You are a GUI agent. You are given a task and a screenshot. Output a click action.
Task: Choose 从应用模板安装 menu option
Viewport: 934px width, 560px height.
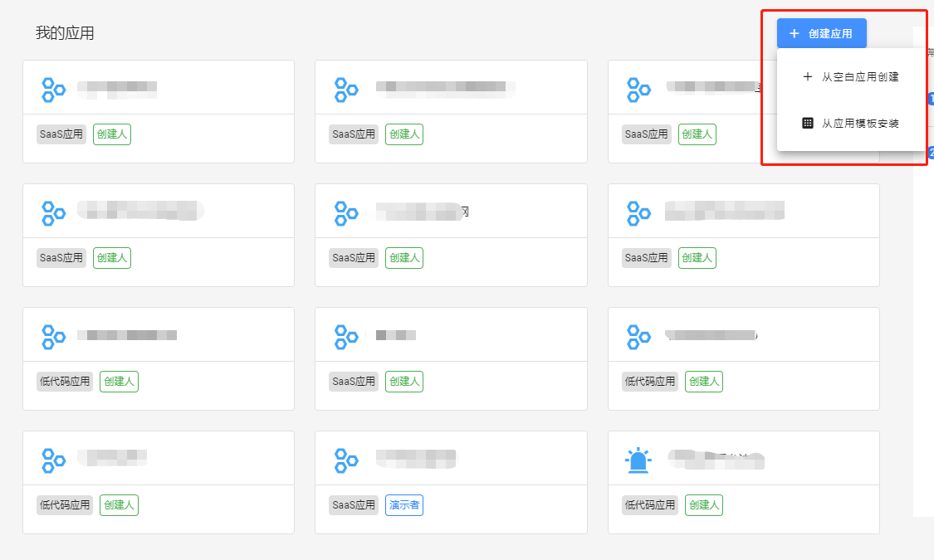pos(859,123)
